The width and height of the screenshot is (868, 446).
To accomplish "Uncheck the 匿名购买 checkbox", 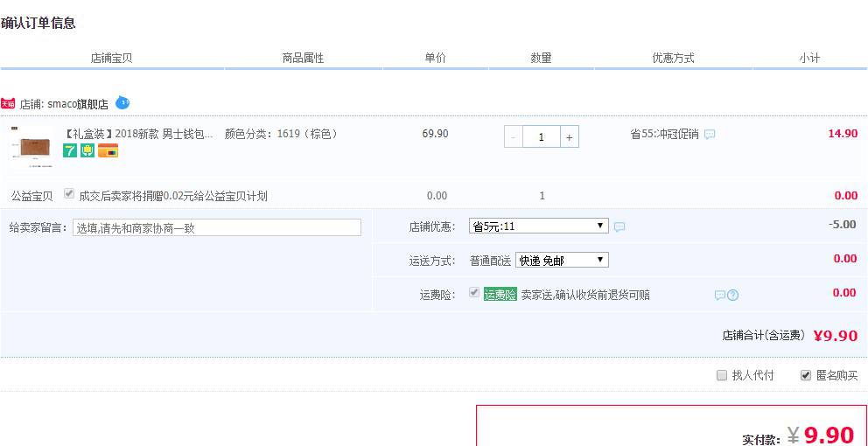I will (x=806, y=376).
